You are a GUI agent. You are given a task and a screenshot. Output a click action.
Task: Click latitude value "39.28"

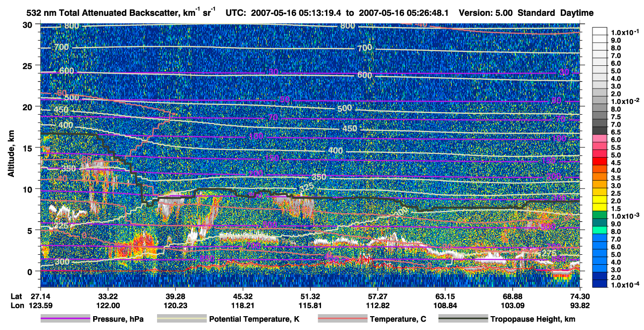(x=175, y=296)
